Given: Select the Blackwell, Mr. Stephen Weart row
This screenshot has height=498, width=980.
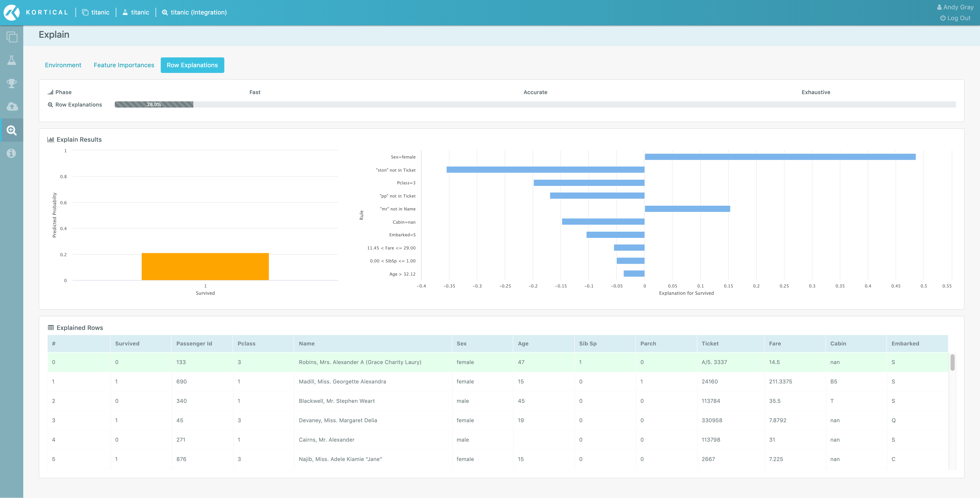Looking at the screenshot, I should coord(336,401).
